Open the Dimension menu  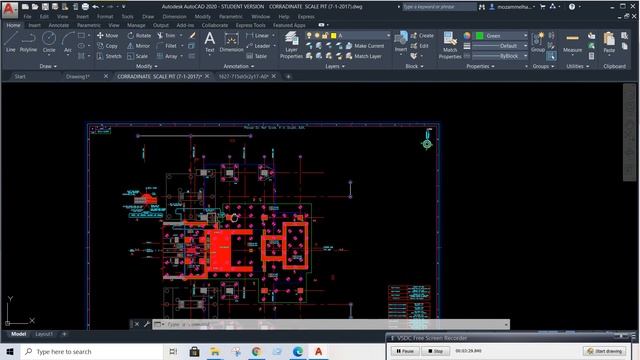[174, 17]
